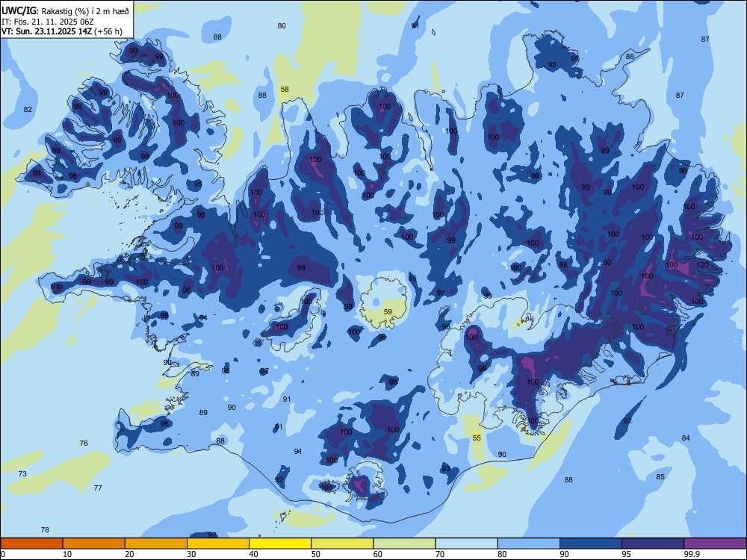The height and width of the screenshot is (560, 747).
Task: Click the title line 'Rakastig (%) í 2 m hæð'
Action: pyautogui.click(x=86, y=11)
